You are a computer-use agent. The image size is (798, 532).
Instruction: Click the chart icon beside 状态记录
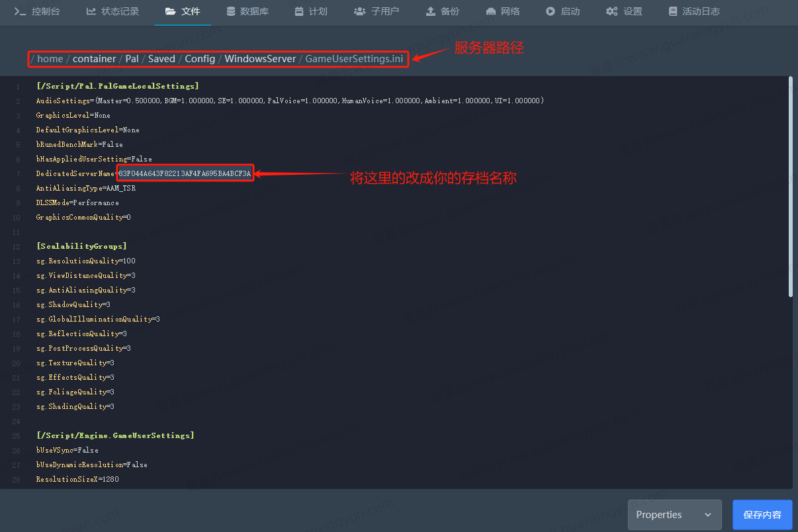[91, 11]
